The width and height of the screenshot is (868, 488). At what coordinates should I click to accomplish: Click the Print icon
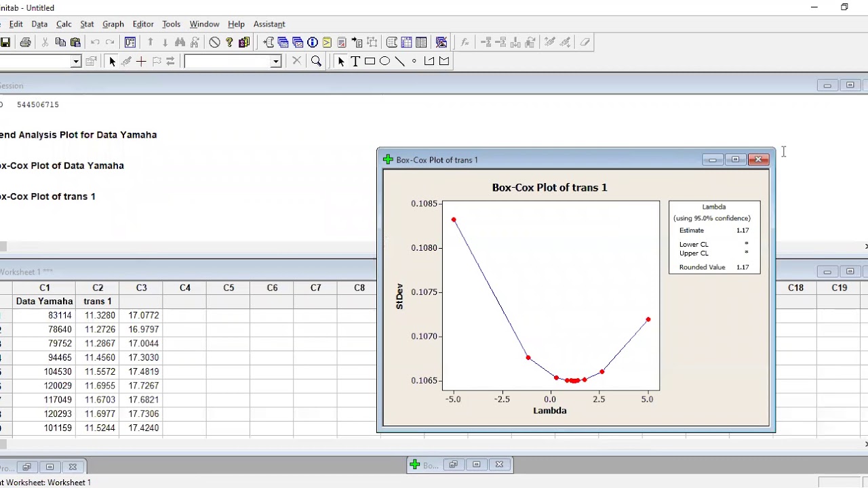pos(25,42)
